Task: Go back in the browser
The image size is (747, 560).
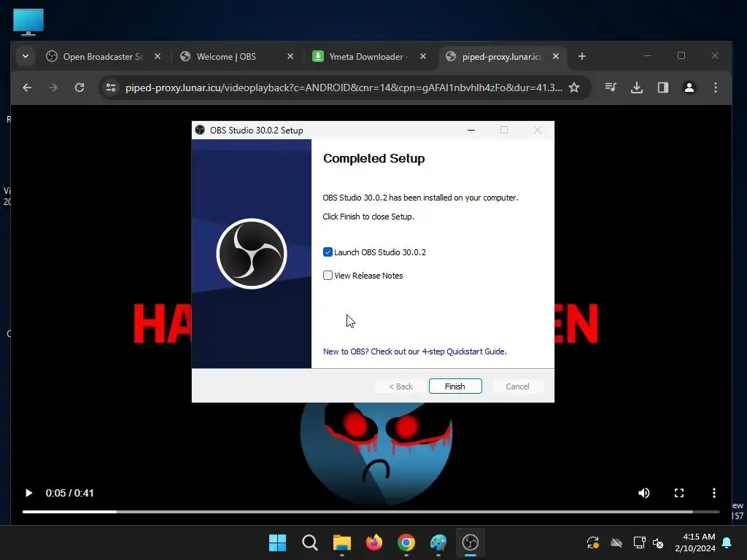Action: (27, 87)
